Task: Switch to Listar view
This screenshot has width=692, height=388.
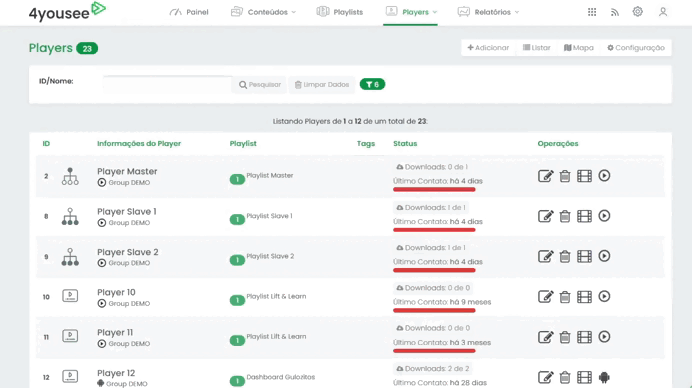Action: click(537, 48)
